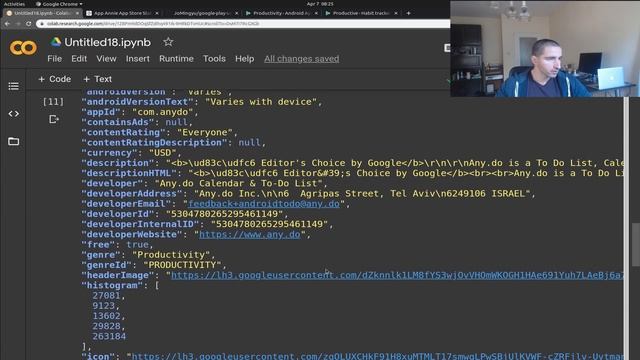Viewport: 640px width, 360px height.
Task: Click the notebook vertical scrollbar thumb
Action: click(x=636, y=244)
